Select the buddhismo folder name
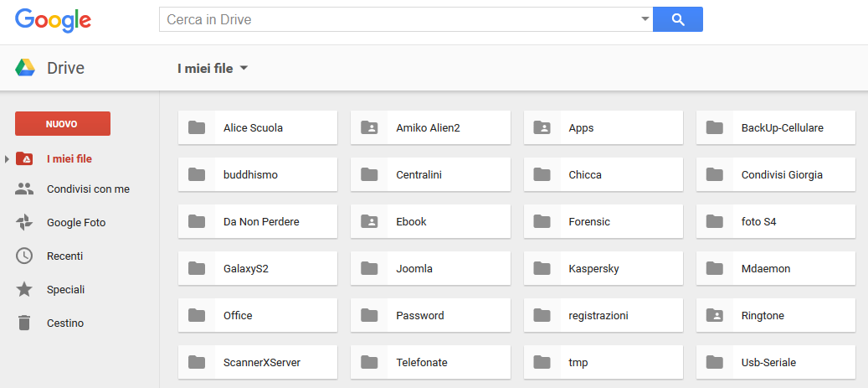The height and width of the screenshot is (388, 868). (250, 175)
